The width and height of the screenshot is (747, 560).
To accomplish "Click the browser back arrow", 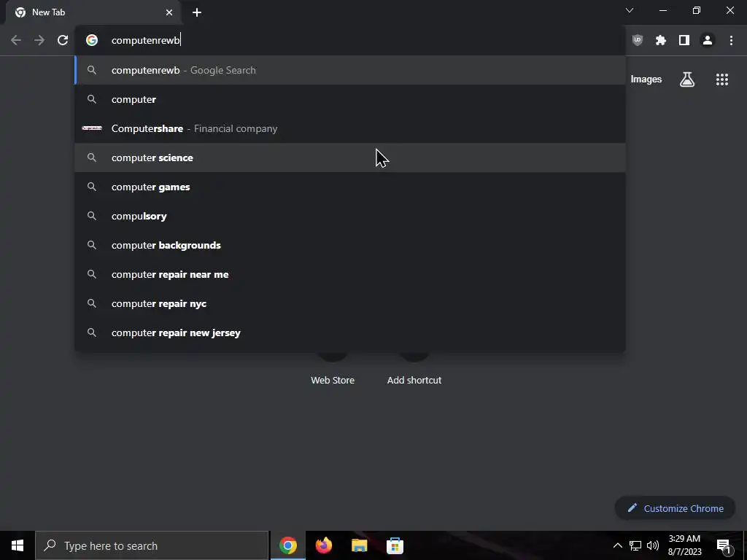I will click(16, 41).
